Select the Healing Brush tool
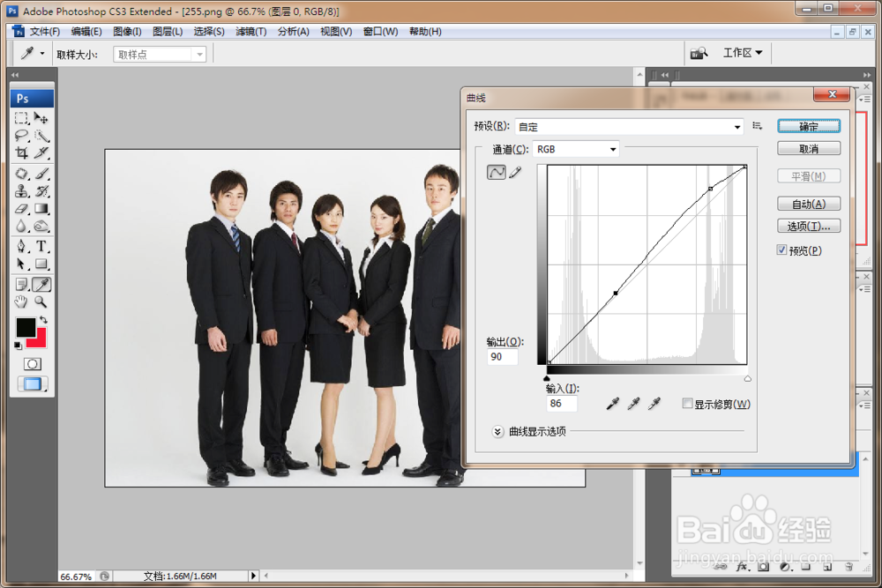Screen dimensions: 882x588 pos(21,174)
